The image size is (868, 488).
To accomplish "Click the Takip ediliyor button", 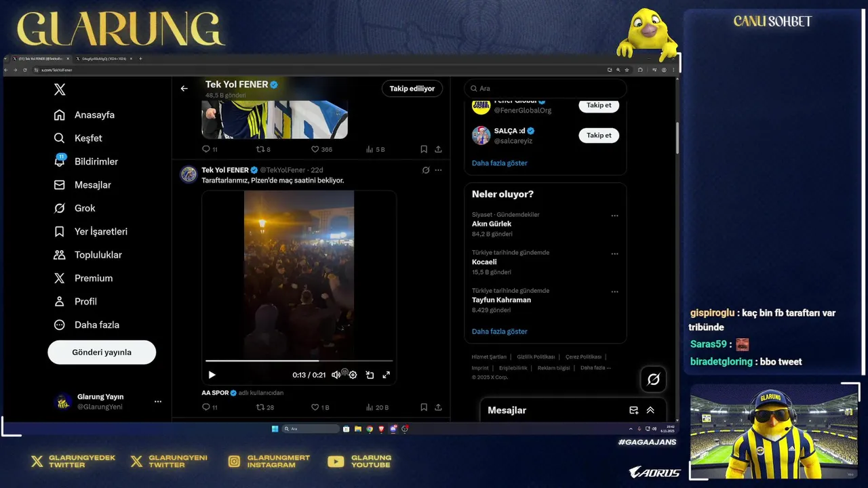I will (x=412, y=89).
